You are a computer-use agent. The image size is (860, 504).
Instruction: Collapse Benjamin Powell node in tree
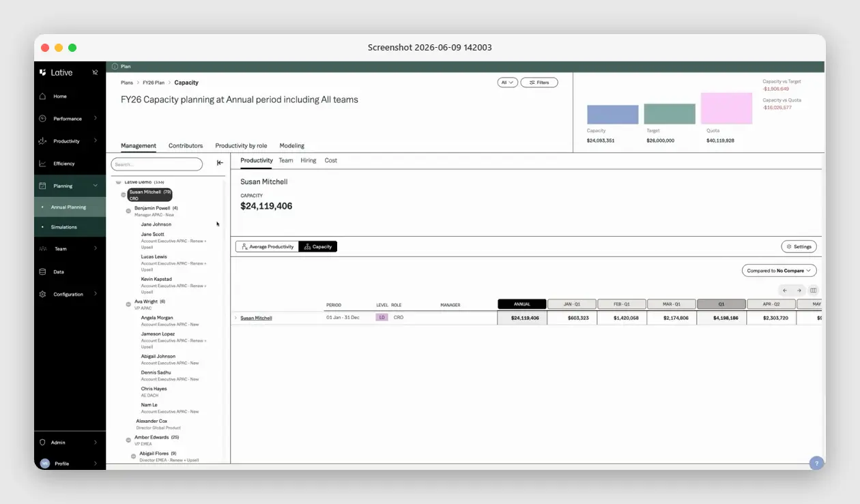click(x=128, y=211)
